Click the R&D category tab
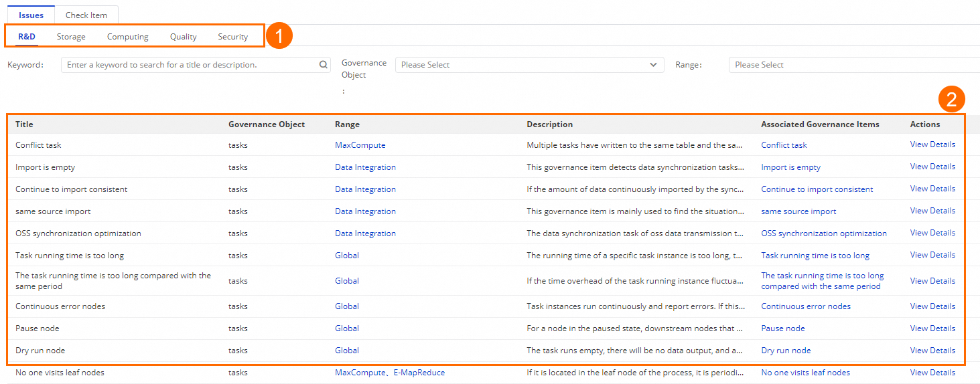Viewport: 980px width, 384px height. pos(27,37)
